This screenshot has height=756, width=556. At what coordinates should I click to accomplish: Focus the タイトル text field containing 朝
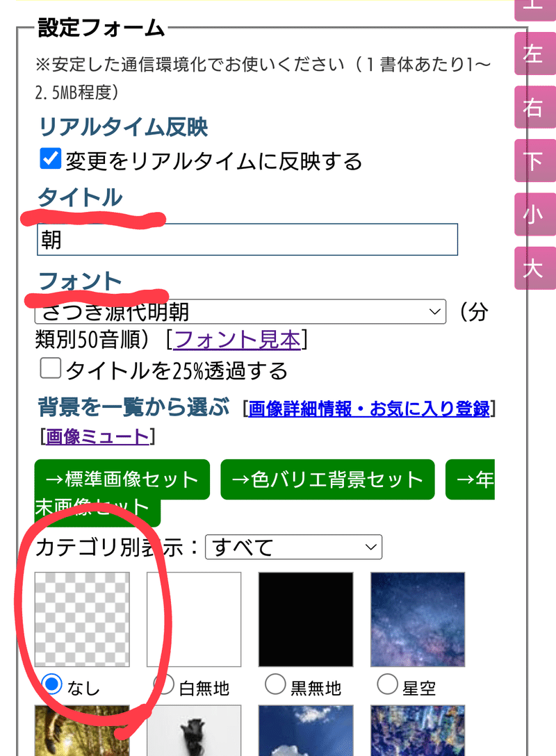pyautogui.click(x=247, y=240)
